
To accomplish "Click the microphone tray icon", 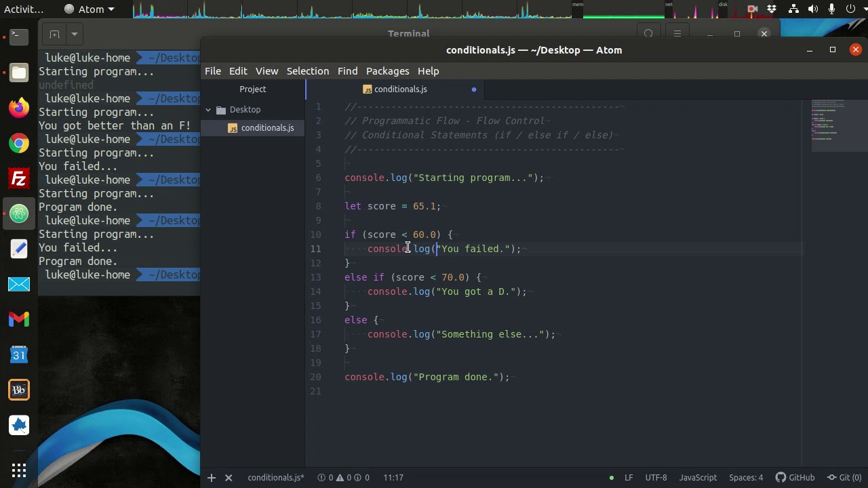I will [831, 9].
